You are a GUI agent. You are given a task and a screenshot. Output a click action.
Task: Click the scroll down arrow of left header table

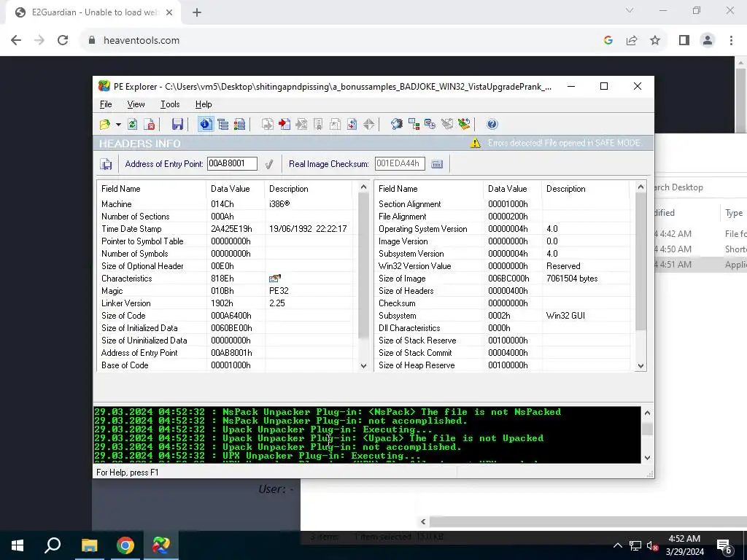pos(363,366)
